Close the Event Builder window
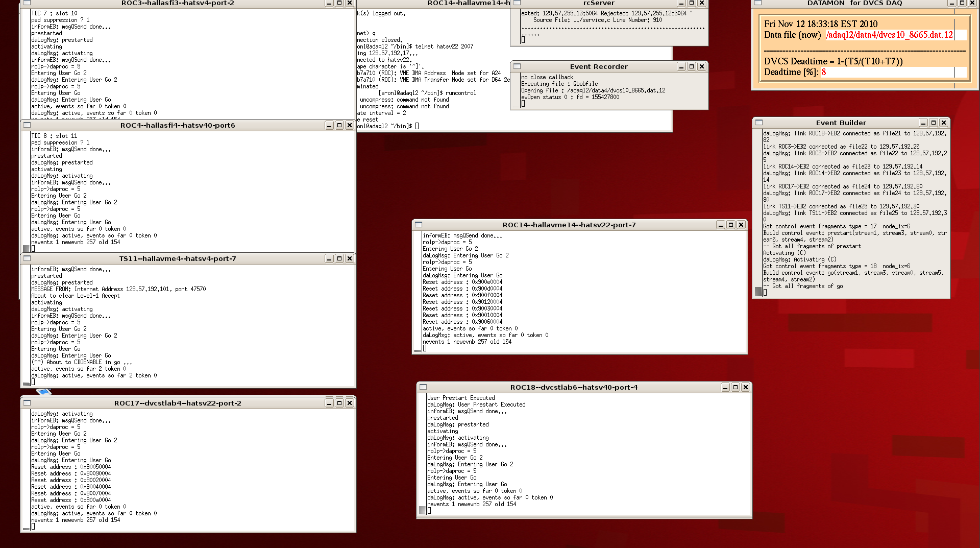Viewport: 980px width, 548px height. click(x=944, y=123)
